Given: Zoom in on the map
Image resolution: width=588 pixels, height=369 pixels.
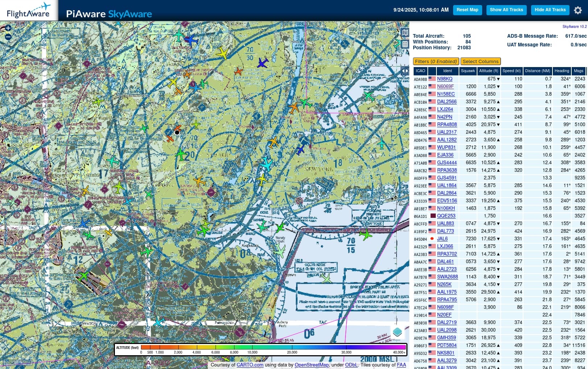Looking at the screenshot, I should [8, 28].
